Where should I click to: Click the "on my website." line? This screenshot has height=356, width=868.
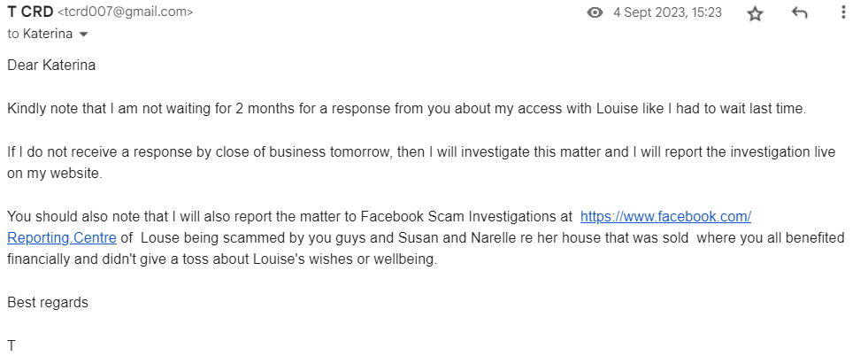[x=55, y=173]
